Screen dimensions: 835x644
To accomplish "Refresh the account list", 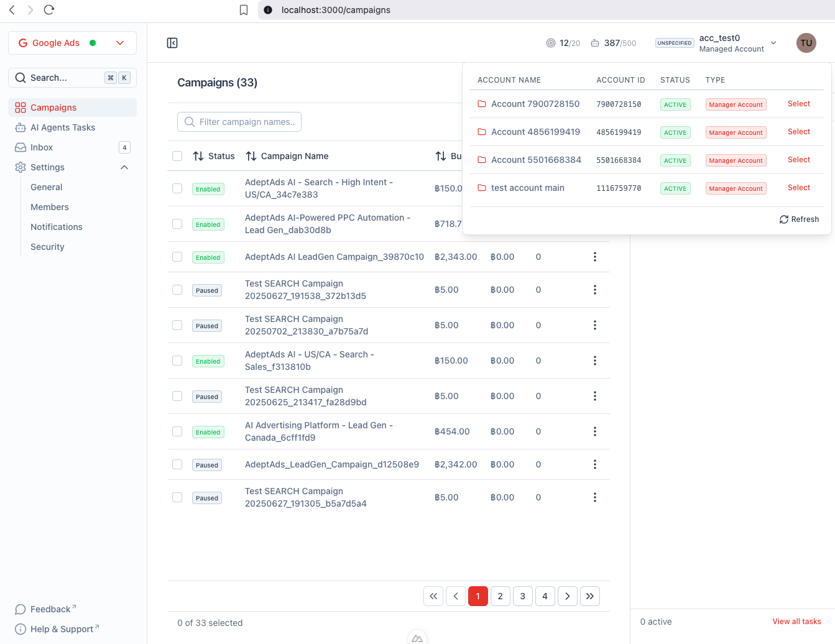I will 799,219.
